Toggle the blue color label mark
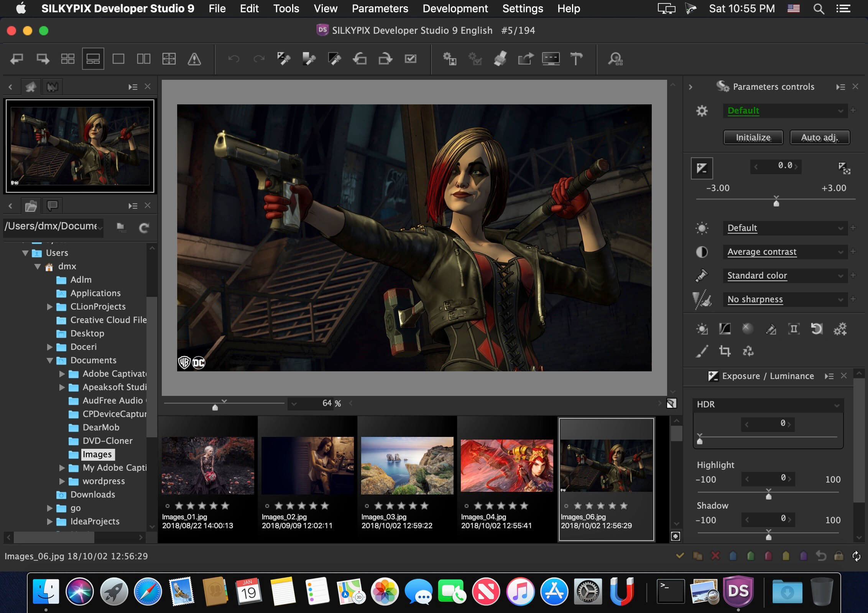868x613 pixels. pos(733,556)
